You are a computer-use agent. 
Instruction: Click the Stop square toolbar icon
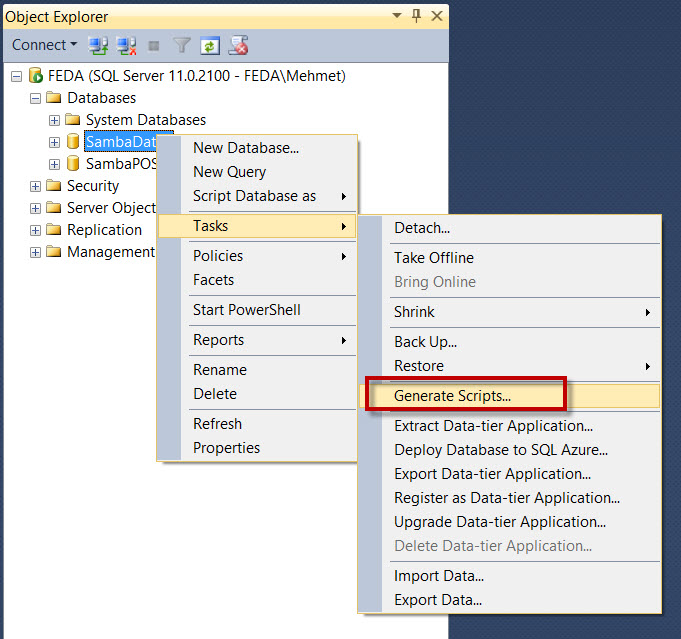154,45
